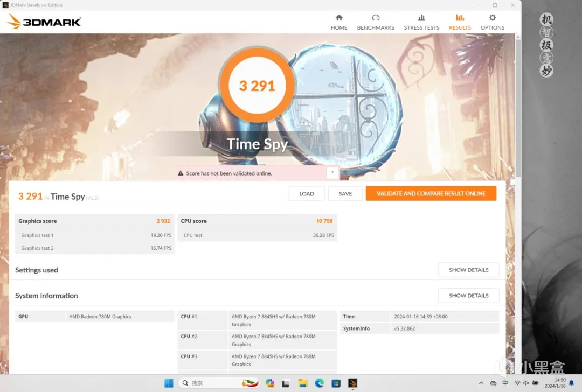This screenshot has width=582, height=392.
Task: Open Stress Tests from the top navigation
Action: click(x=421, y=22)
